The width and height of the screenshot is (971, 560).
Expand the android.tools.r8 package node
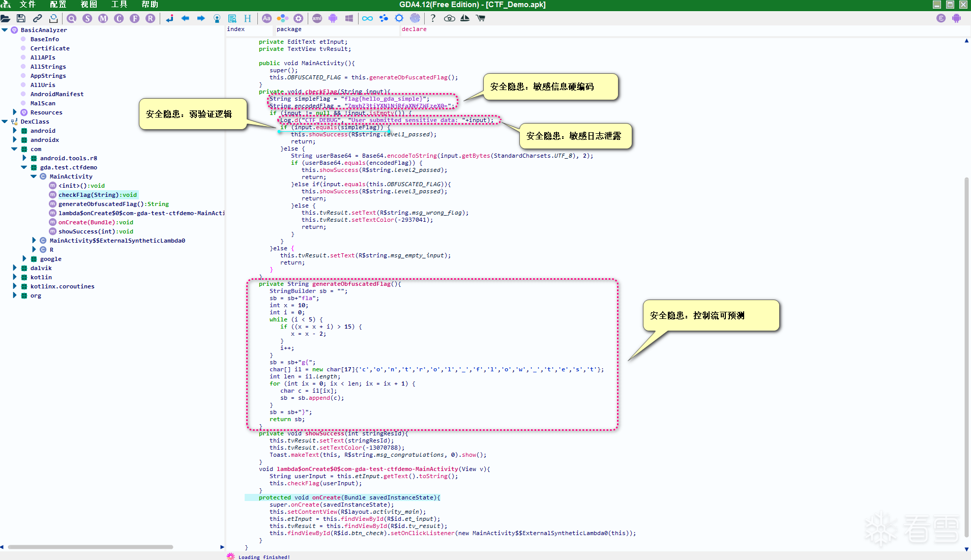click(x=24, y=158)
